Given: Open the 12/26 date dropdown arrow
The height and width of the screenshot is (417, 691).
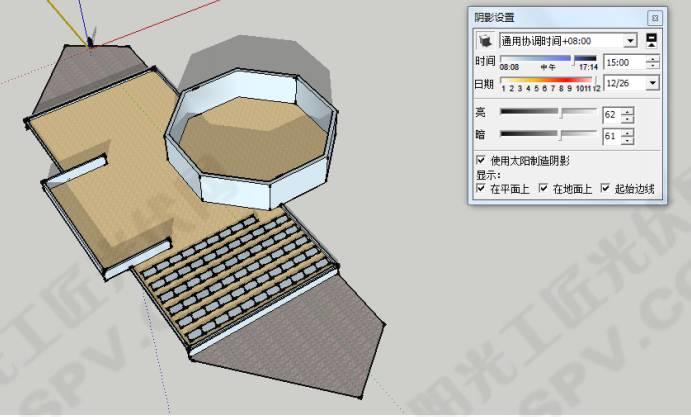Looking at the screenshot, I should [x=653, y=83].
